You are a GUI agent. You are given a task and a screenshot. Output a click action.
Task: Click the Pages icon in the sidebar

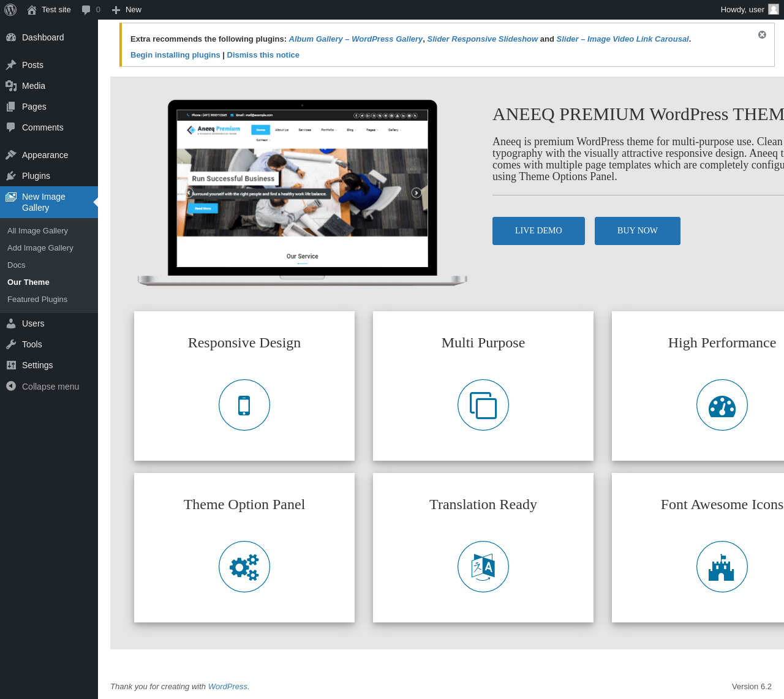coord(11,107)
